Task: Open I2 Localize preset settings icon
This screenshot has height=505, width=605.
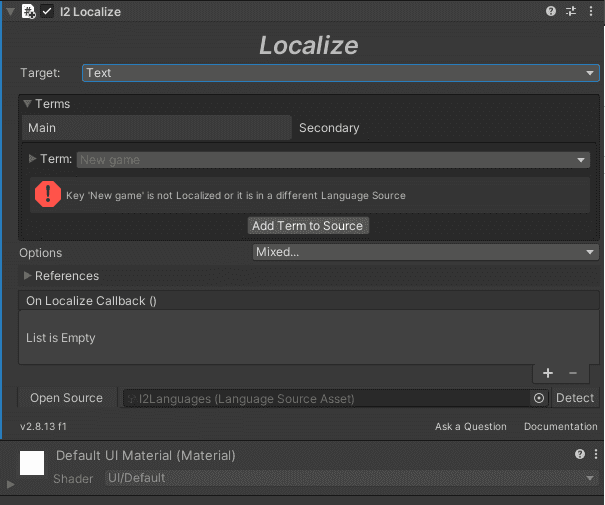Action: point(571,11)
